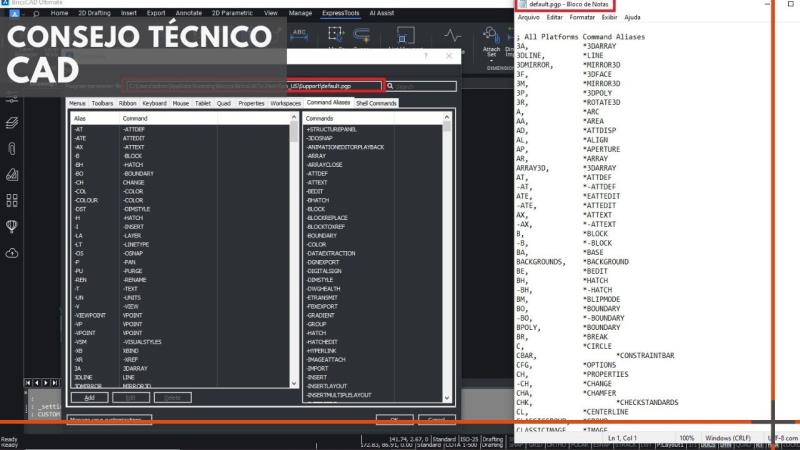Go to previous layout tab arrow
800x450 pixels.
(37, 382)
